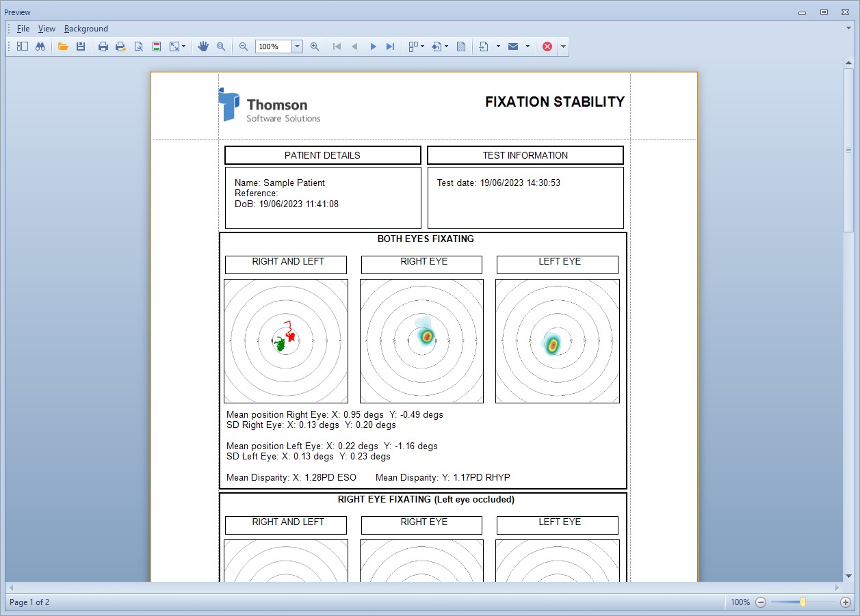Click the Print icon in toolbar
This screenshot has height=616, width=860.
[x=103, y=46]
